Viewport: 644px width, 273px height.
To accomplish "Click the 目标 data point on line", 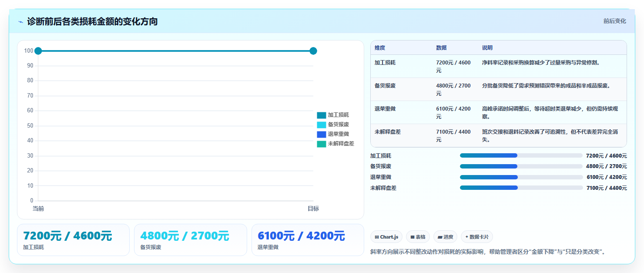I will pyautogui.click(x=313, y=51).
